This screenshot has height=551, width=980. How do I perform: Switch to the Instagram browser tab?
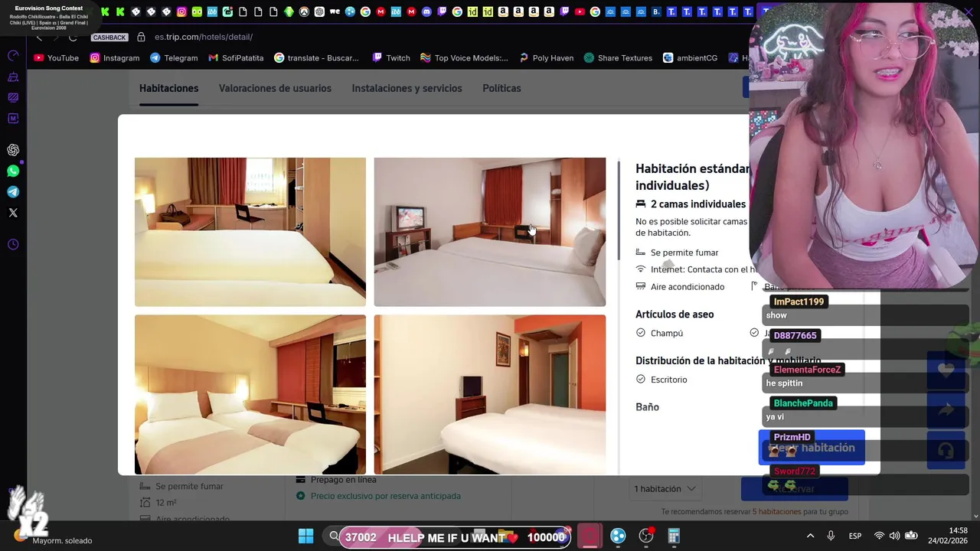[x=181, y=11]
